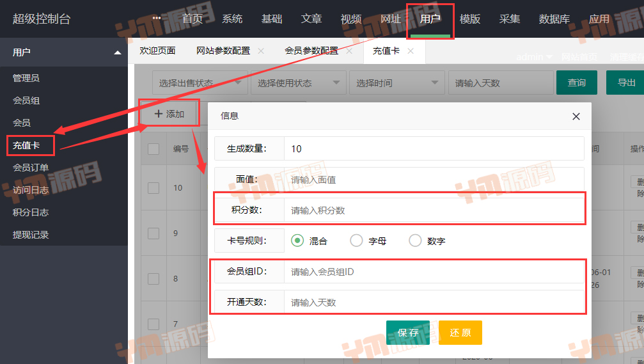Open 会员订单 in the sidebar
This screenshot has height=364, width=644.
pyautogui.click(x=31, y=168)
